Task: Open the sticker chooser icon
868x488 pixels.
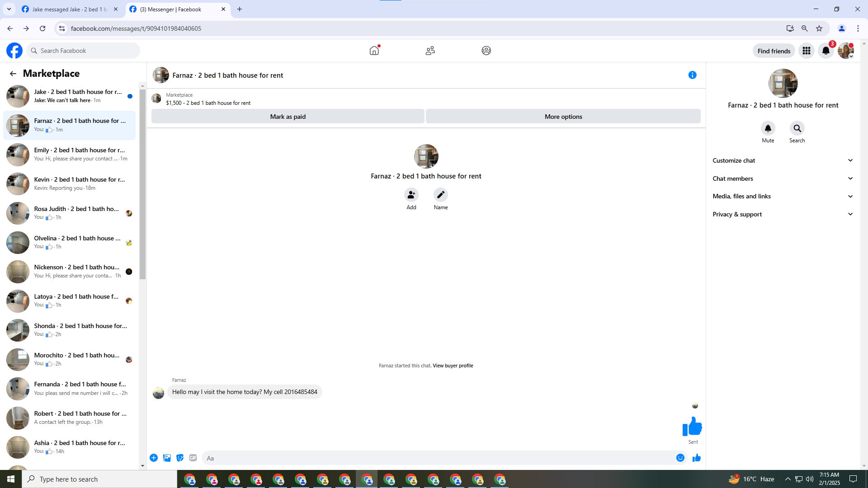Action: (x=180, y=458)
